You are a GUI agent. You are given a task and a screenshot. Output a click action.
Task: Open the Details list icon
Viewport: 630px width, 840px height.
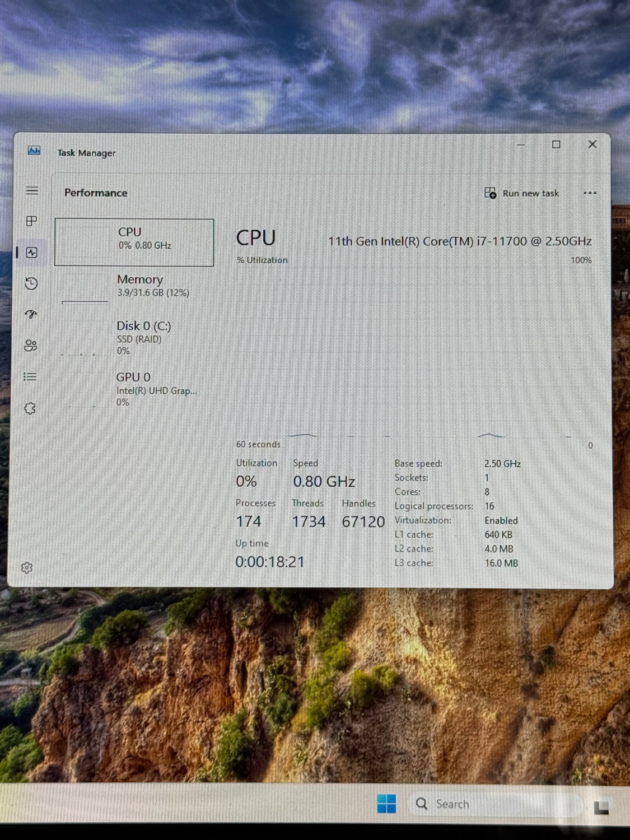click(x=30, y=377)
